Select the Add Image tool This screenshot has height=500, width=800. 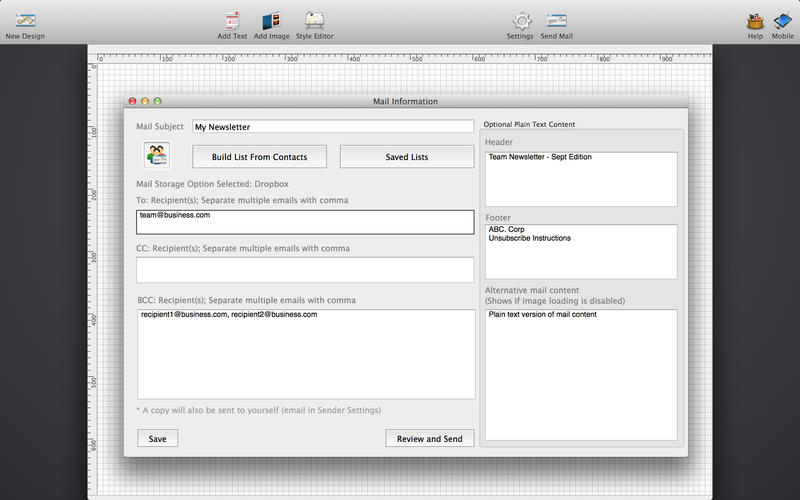coord(271,21)
